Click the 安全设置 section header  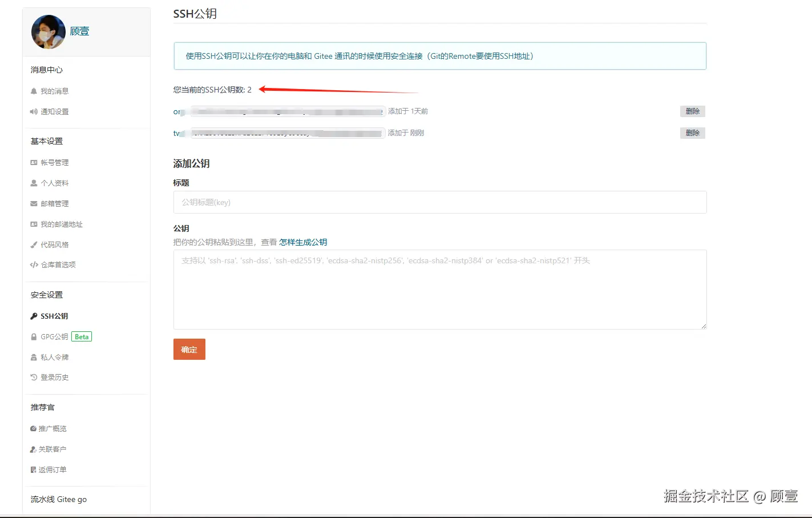(47, 295)
